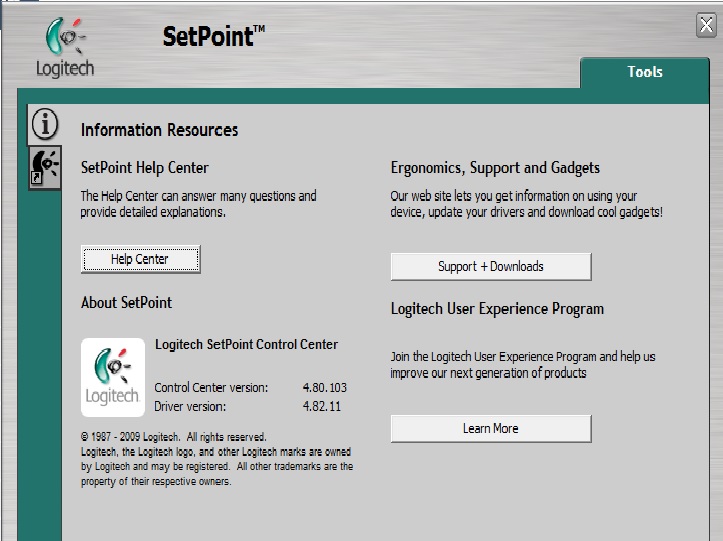This screenshot has width=723, height=541.
Task: Click the SetPoint title in header
Action: click(213, 36)
